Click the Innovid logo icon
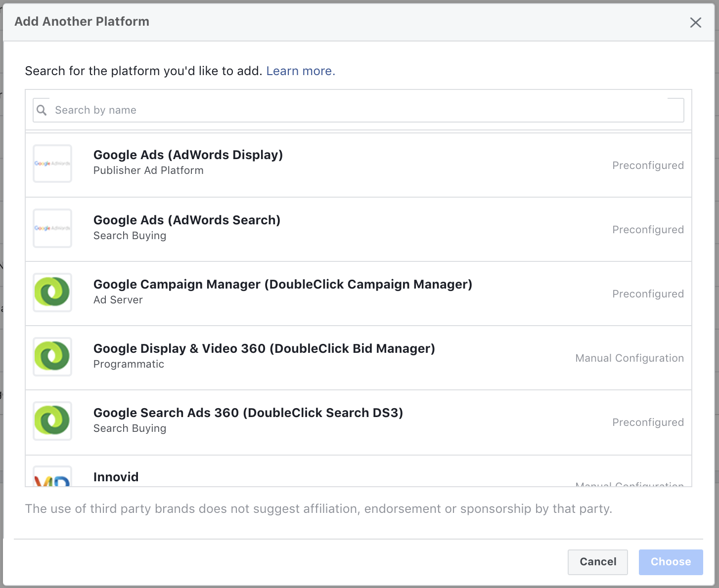Viewport: 719px width, 588px height. tap(52, 476)
